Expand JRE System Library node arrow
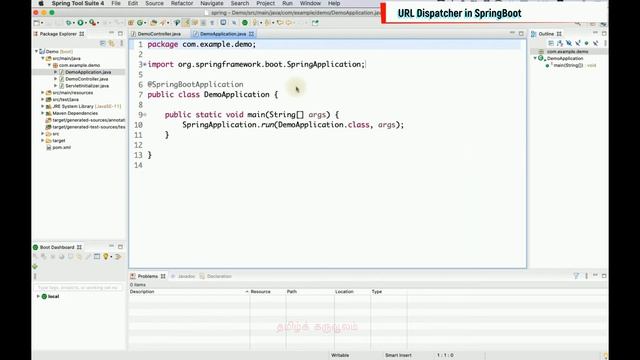 pos(42,106)
